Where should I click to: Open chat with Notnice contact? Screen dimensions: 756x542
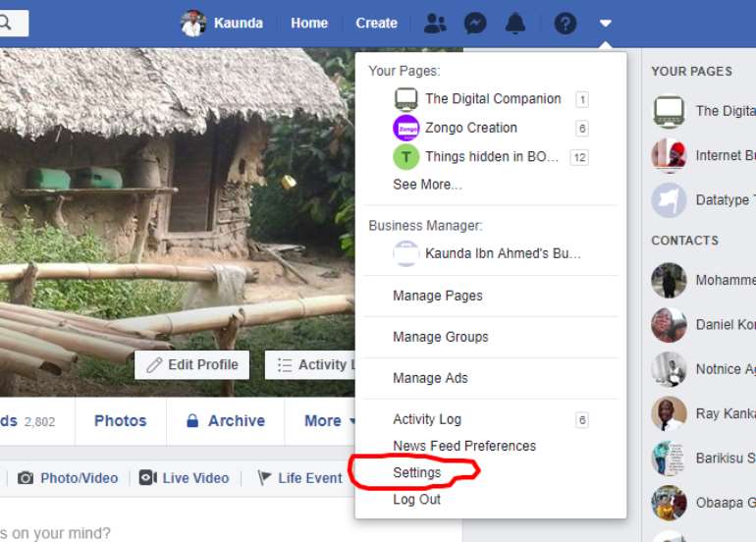coord(703,369)
